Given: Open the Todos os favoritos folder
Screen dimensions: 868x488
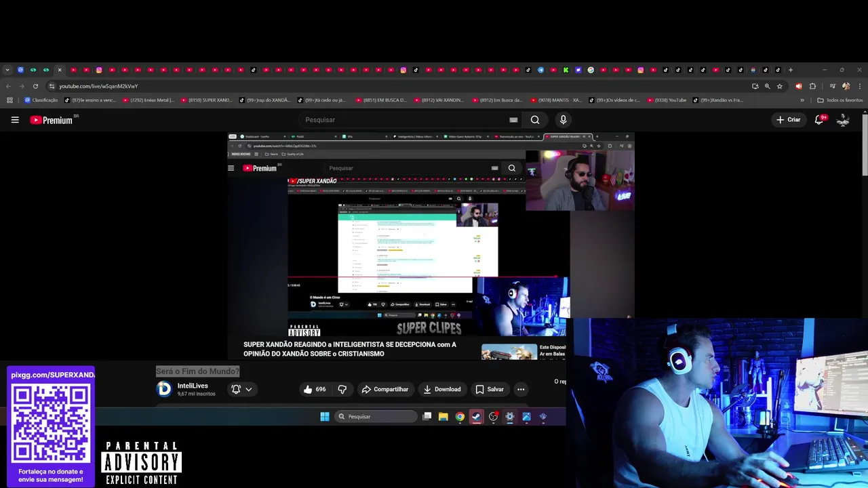Looking at the screenshot, I should 840,100.
